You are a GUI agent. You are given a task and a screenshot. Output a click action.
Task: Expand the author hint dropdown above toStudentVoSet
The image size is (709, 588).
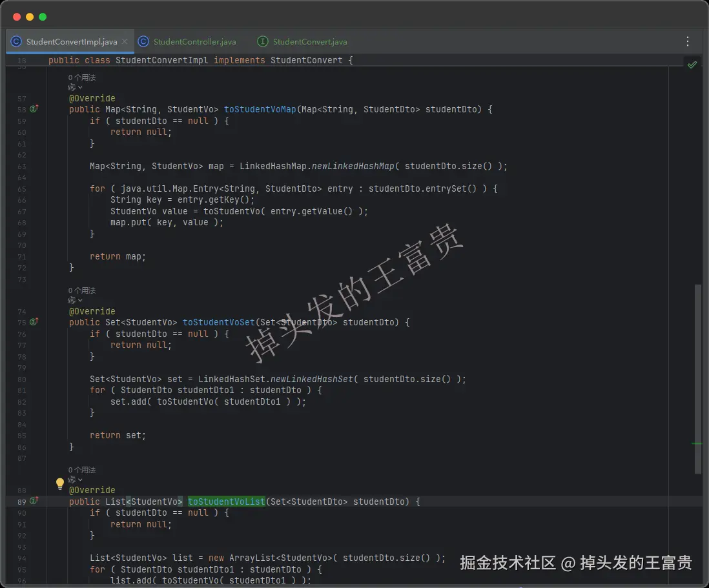tap(75, 300)
